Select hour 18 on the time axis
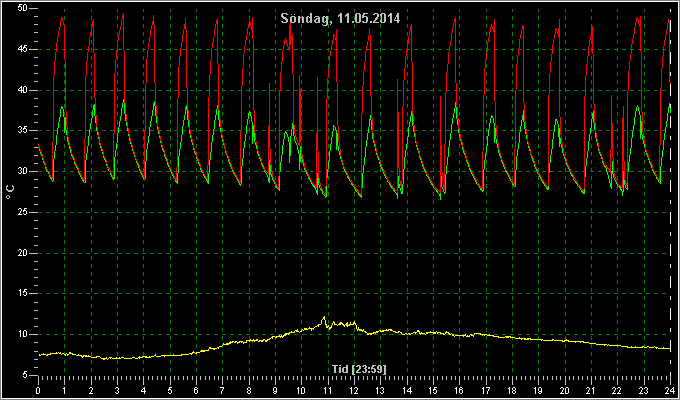The height and width of the screenshot is (400, 680). pos(512,389)
